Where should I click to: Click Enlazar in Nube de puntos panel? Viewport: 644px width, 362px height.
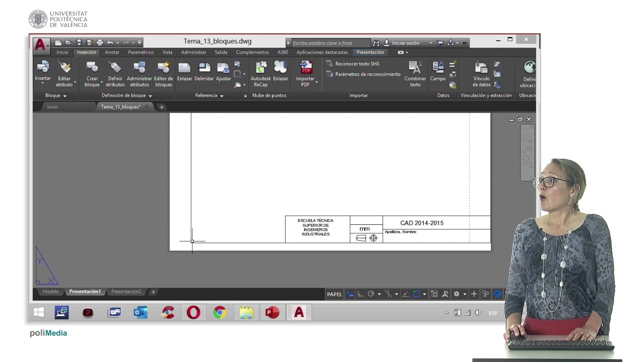click(280, 71)
